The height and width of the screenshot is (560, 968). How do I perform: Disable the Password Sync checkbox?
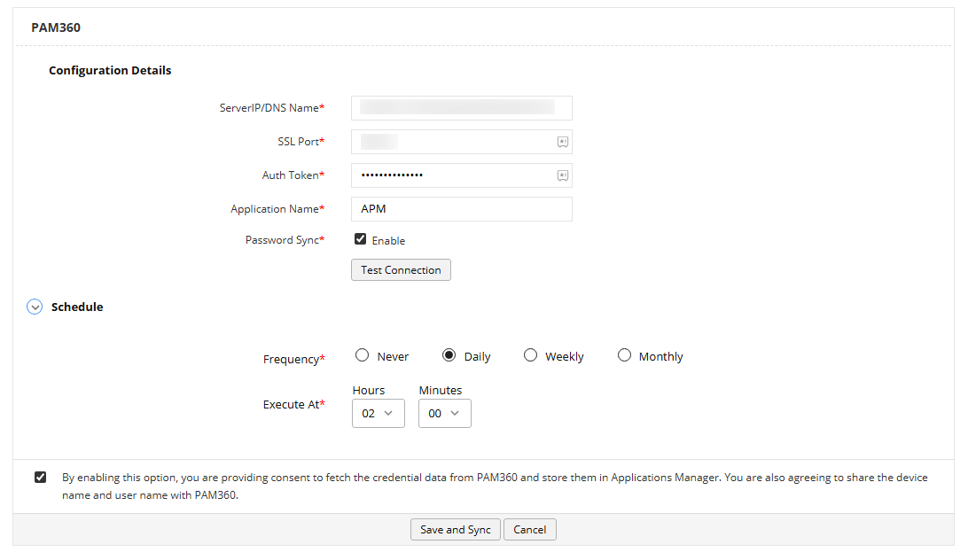coord(360,238)
